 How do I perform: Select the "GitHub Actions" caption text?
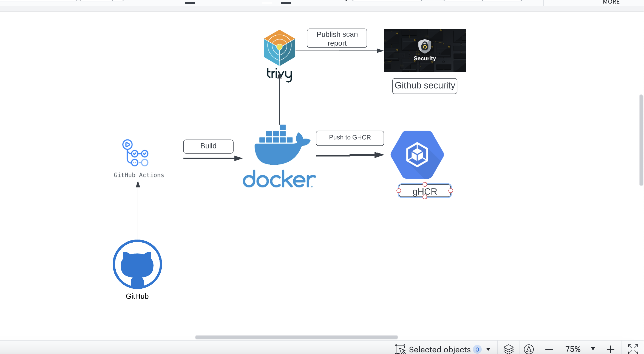[139, 175]
